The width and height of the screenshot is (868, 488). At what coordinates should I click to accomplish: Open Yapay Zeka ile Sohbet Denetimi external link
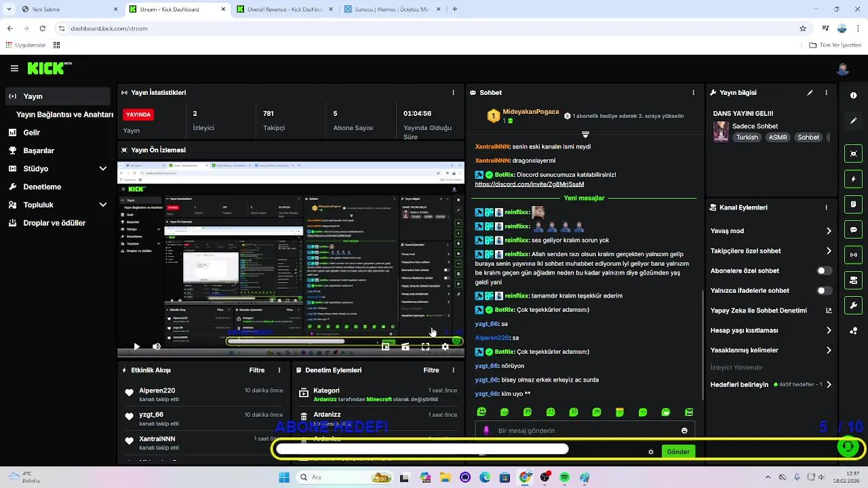(x=829, y=310)
